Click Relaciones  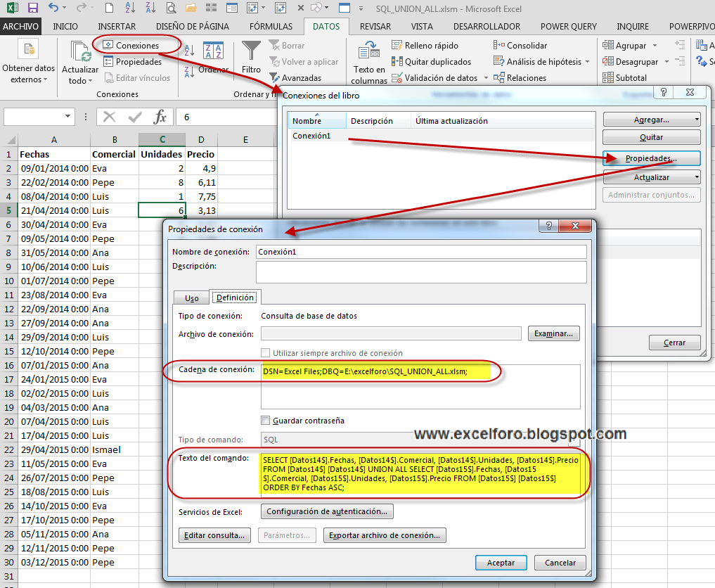[x=520, y=77]
